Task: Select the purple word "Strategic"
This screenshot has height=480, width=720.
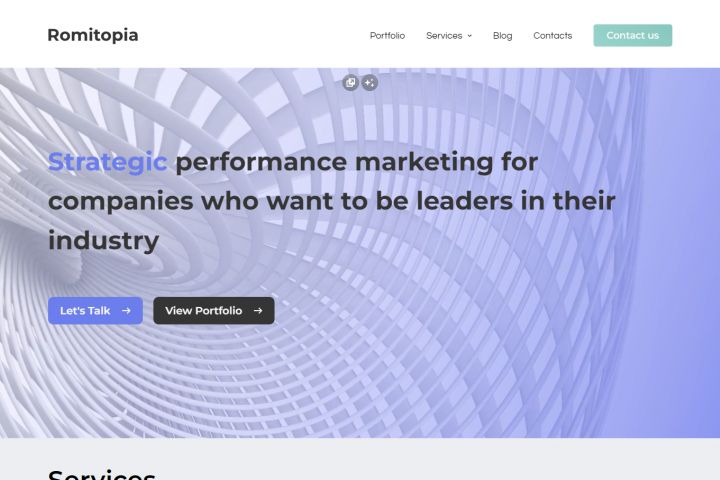Action: tap(107, 161)
